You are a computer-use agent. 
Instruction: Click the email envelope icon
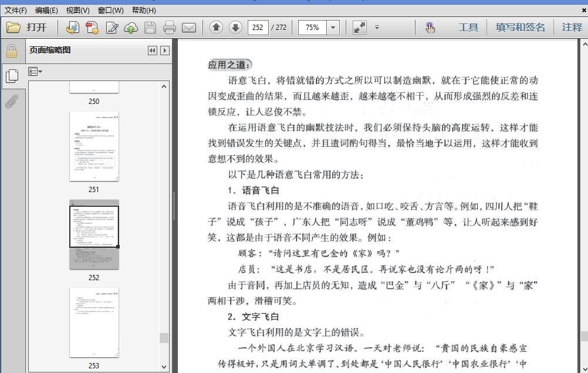pos(189,28)
